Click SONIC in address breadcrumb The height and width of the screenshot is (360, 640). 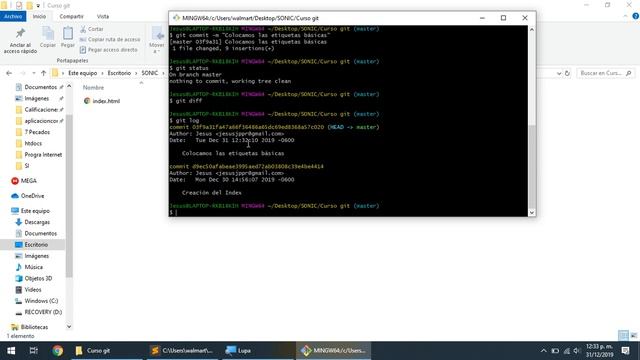[149, 73]
